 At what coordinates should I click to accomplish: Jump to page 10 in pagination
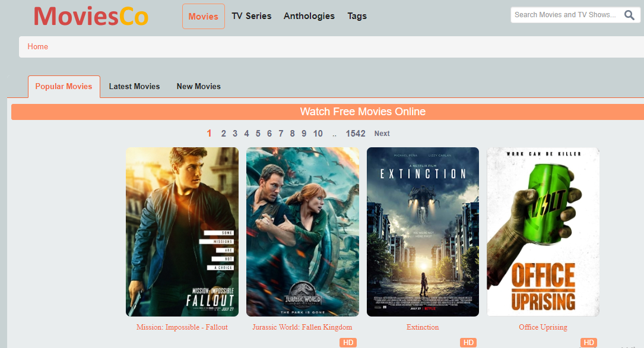pos(318,134)
